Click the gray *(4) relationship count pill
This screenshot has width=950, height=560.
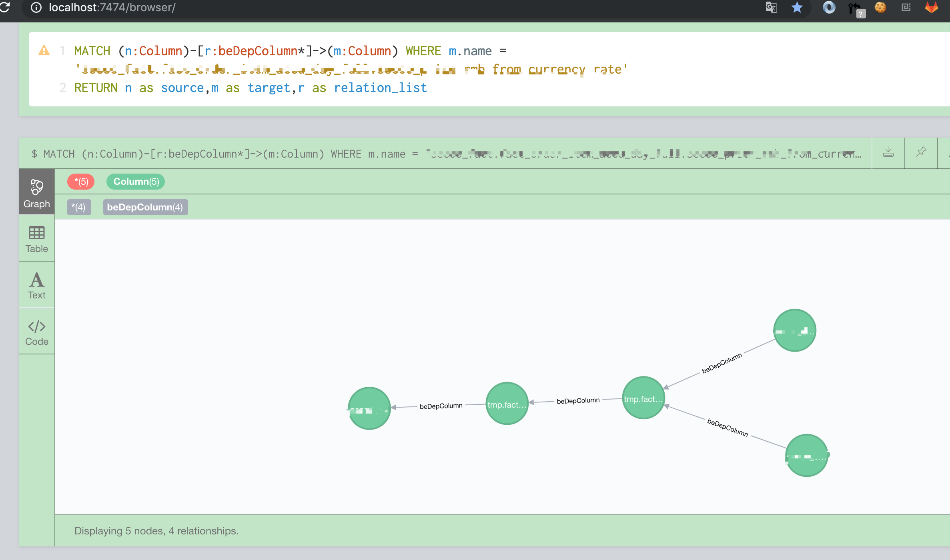click(x=79, y=207)
